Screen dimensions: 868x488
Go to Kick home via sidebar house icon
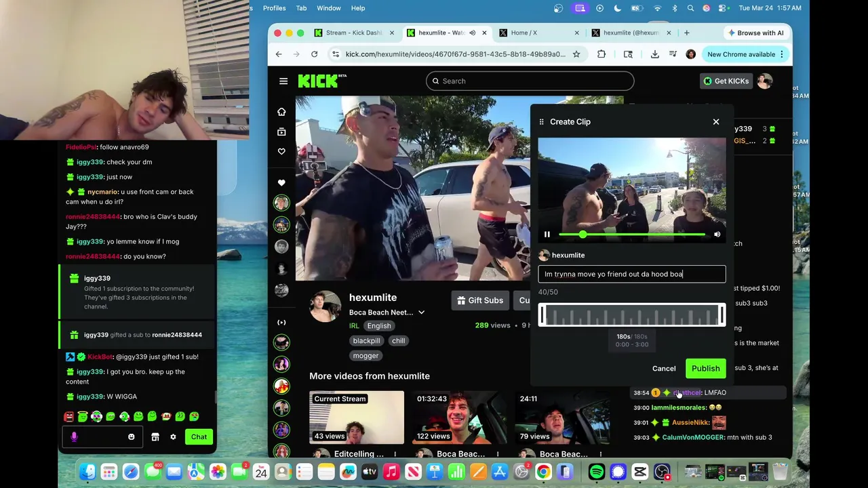point(281,112)
